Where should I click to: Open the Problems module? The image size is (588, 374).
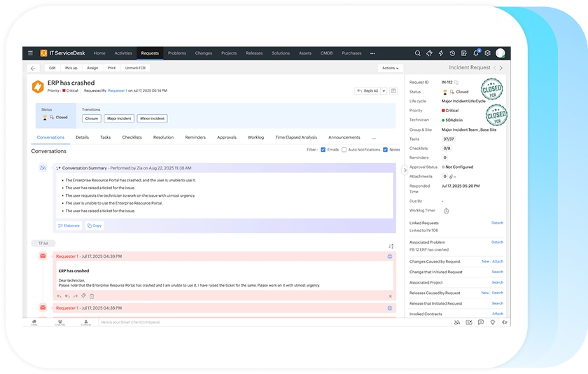tap(177, 53)
